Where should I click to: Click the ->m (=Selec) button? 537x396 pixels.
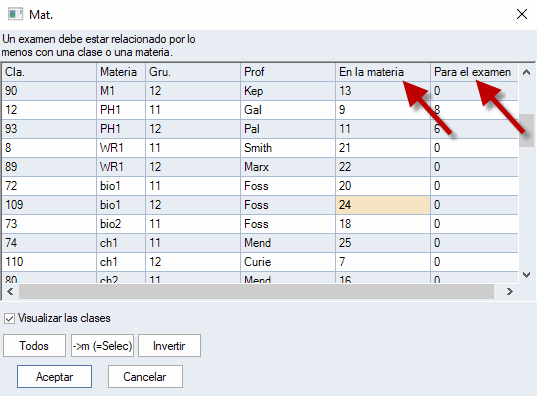(x=102, y=346)
